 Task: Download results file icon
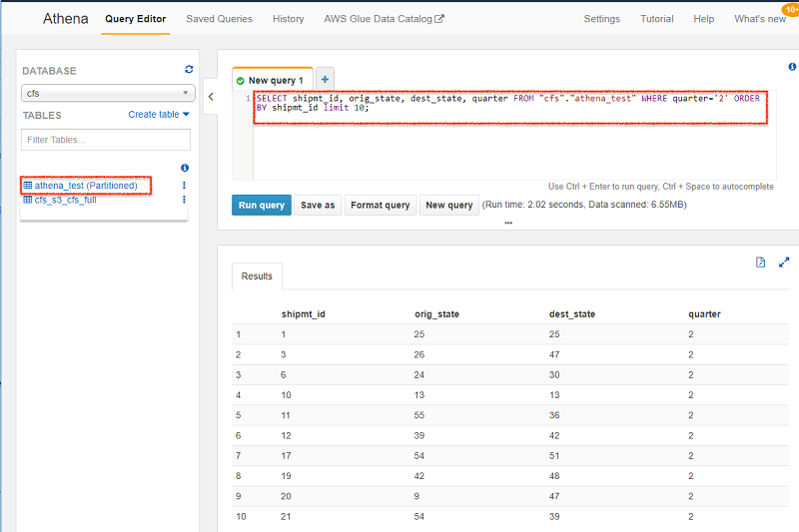click(x=760, y=263)
